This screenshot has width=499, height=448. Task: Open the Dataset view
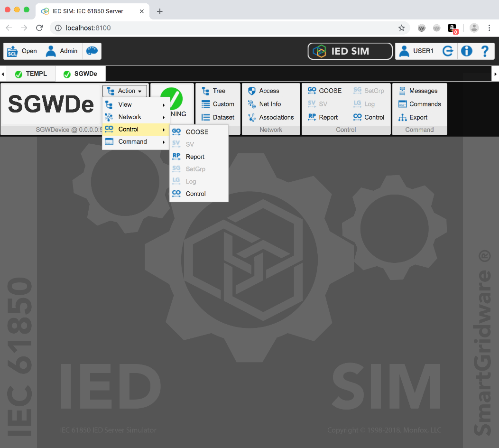click(218, 118)
